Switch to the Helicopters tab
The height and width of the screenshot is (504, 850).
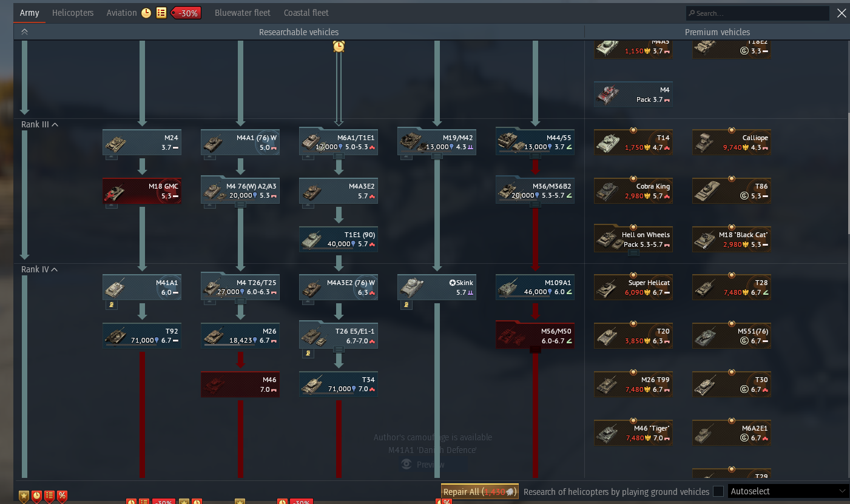(x=73, y=13)
